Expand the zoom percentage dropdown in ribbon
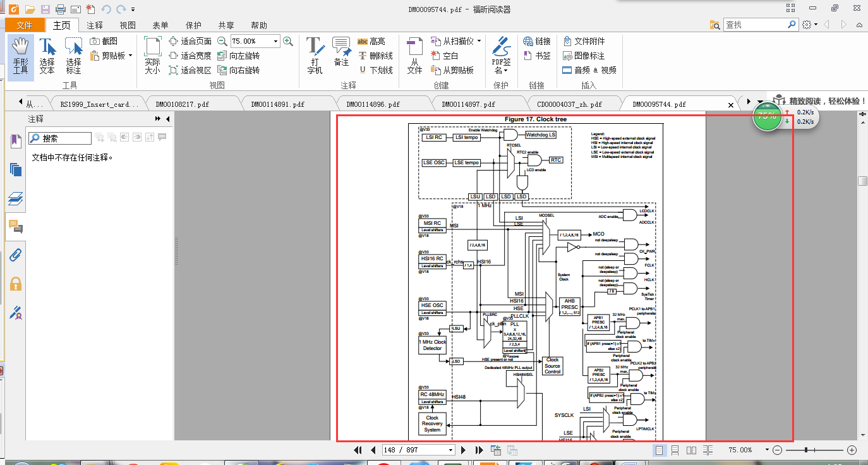The width and height of the screenshot is (868, 465). (275, 41)
